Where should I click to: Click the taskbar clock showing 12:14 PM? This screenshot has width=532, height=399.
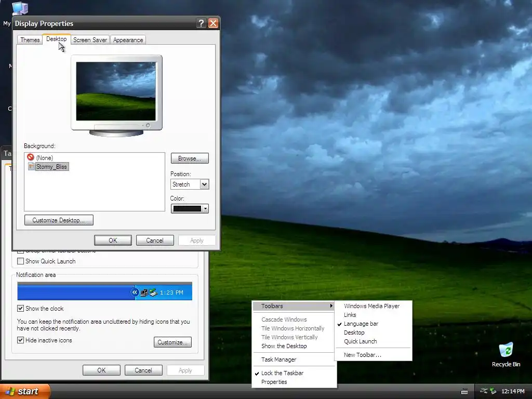tap(513, 392)
